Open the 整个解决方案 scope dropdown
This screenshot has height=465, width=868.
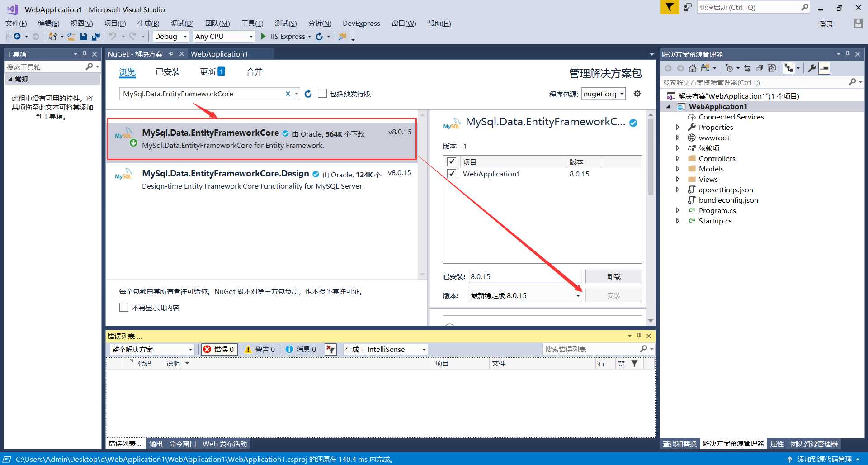152,349
